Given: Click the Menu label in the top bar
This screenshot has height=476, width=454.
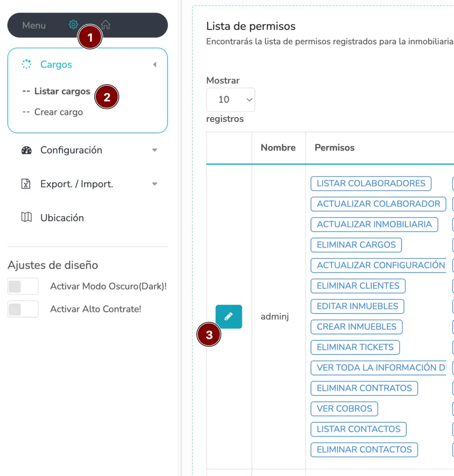Looking at the screenshot, I should tap(34, 25).
